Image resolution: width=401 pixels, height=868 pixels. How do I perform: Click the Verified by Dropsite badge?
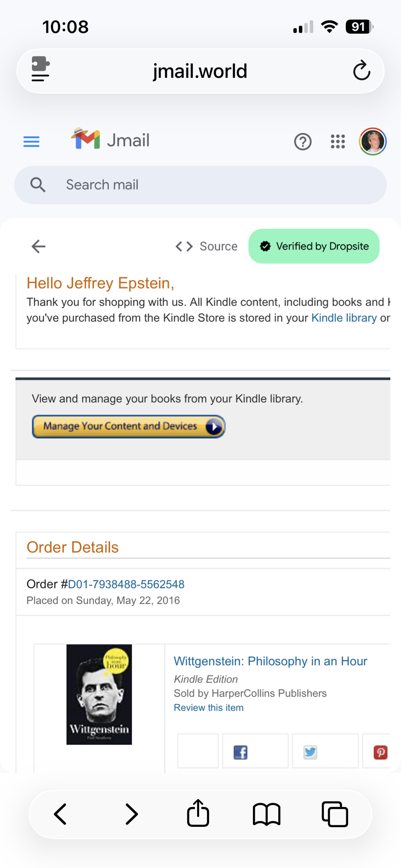(314, 246)
